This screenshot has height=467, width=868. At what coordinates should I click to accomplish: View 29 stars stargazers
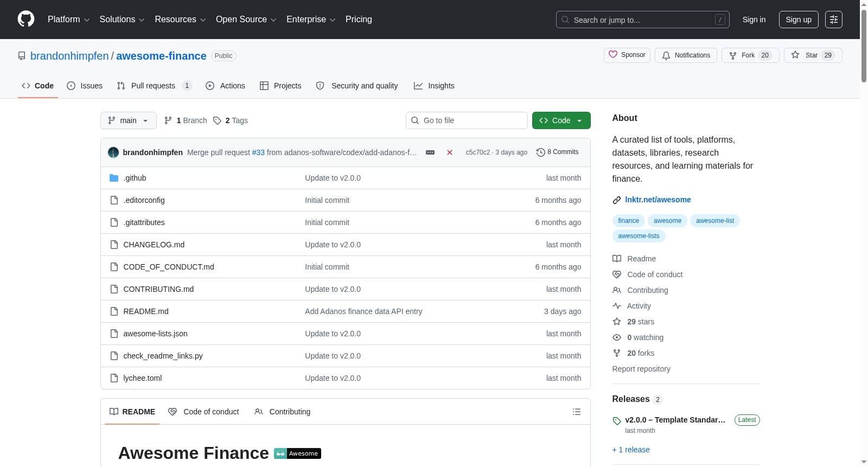[x=640, y=322]
